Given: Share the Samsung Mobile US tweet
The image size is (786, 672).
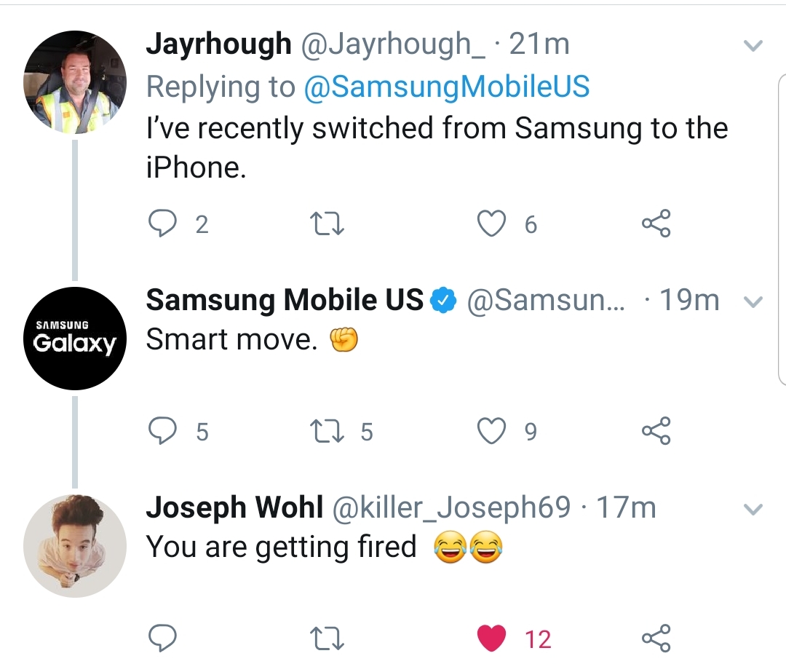Looking at the screenshot, I should [656, 432].
